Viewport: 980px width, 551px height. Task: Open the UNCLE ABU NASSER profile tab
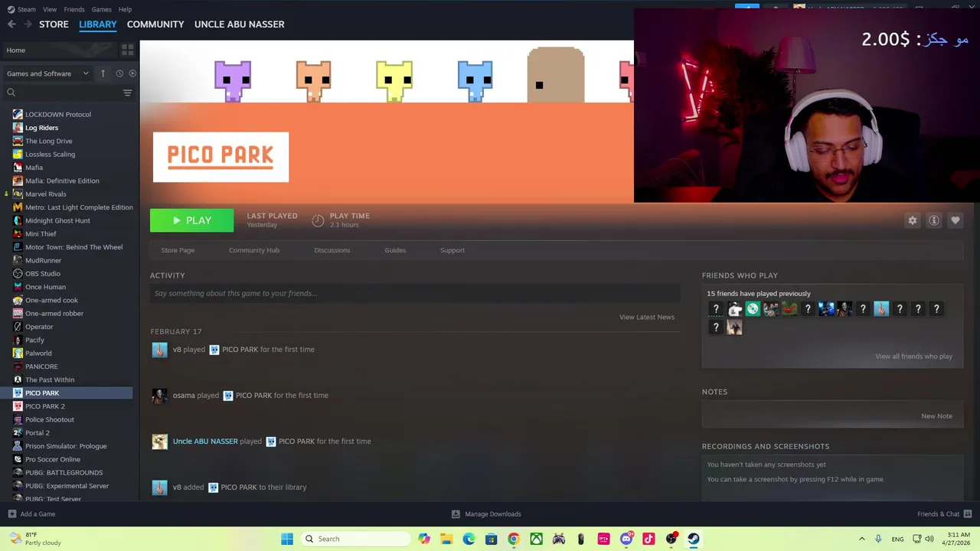pos(239,24)
